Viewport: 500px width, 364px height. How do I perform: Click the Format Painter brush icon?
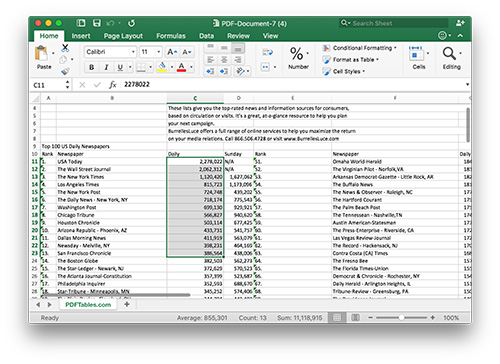tap(65, 71)
